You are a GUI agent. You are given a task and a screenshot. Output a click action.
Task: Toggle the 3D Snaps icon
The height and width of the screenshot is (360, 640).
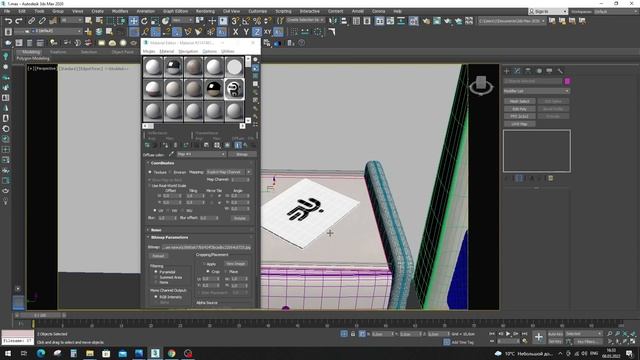pyautogui.click(x=235, y=20)
